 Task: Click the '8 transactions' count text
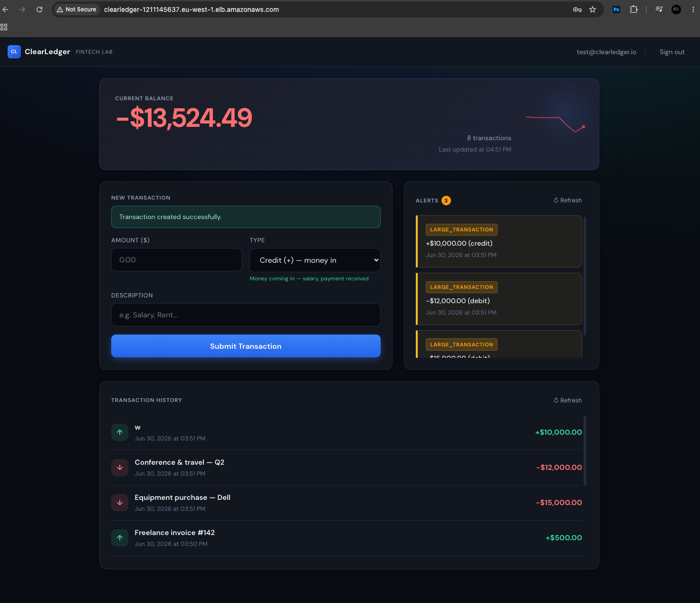(x=489, y=138)
